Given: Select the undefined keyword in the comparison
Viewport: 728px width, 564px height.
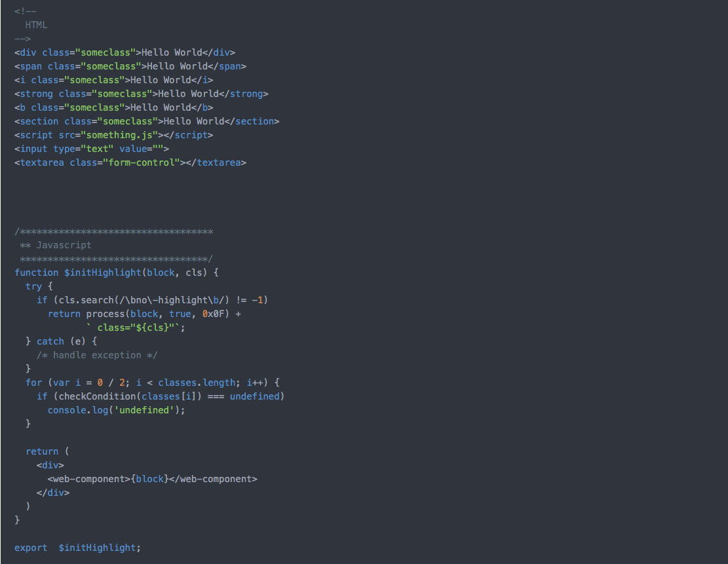Looking at the screenshot, I should point(256,396).
